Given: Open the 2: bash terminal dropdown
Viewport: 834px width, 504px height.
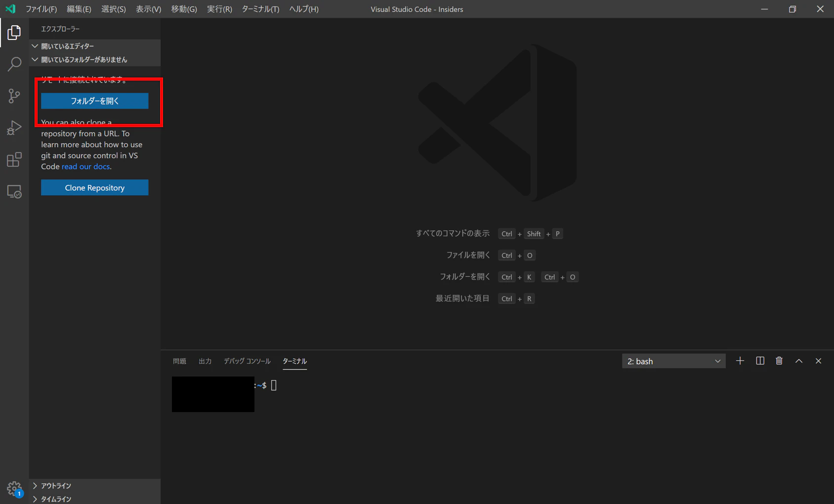Looking at the screenshot, I should pyautogui.click(x=673, y=361).
